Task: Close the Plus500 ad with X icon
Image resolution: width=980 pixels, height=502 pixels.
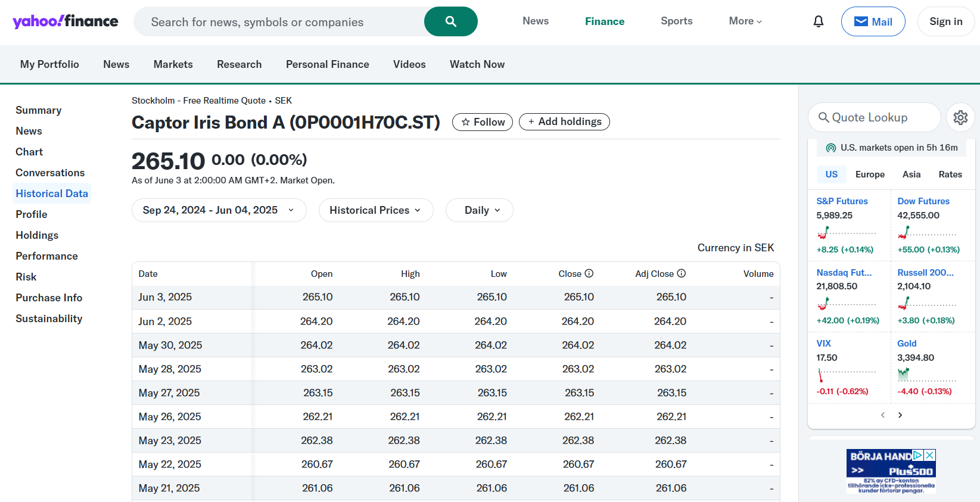Action: coord(929,455)
